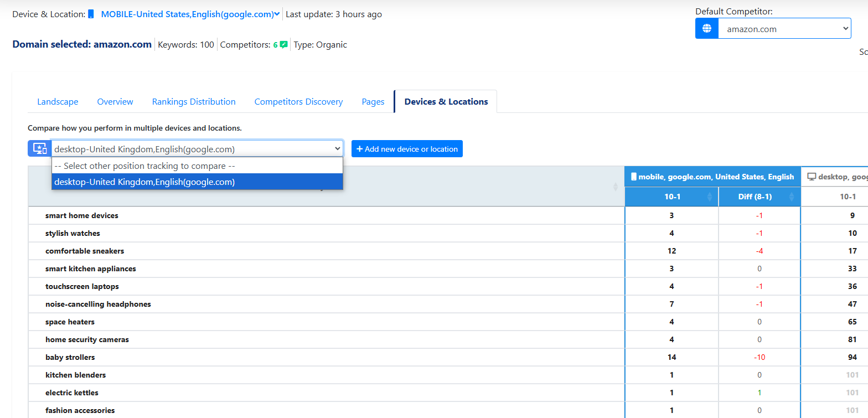Select keyword 'electric kettles'
The height and width of the screenshot is (418, 868).
(72, 393)
